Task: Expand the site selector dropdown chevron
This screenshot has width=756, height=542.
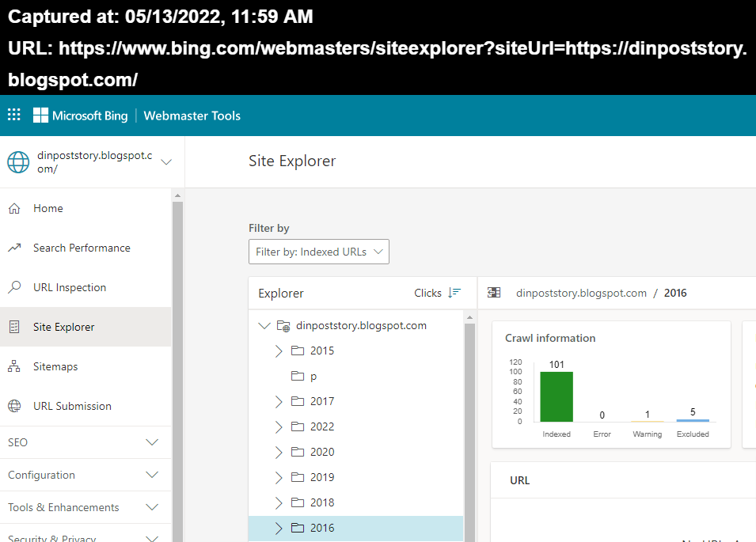Action: coord(166,162)
